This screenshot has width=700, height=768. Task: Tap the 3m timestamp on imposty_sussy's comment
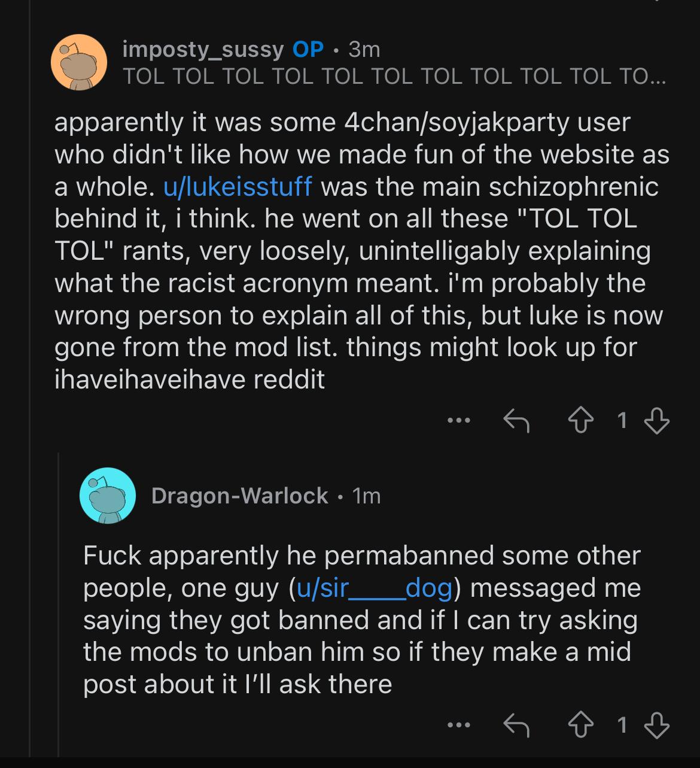click(x=364, y=49)
